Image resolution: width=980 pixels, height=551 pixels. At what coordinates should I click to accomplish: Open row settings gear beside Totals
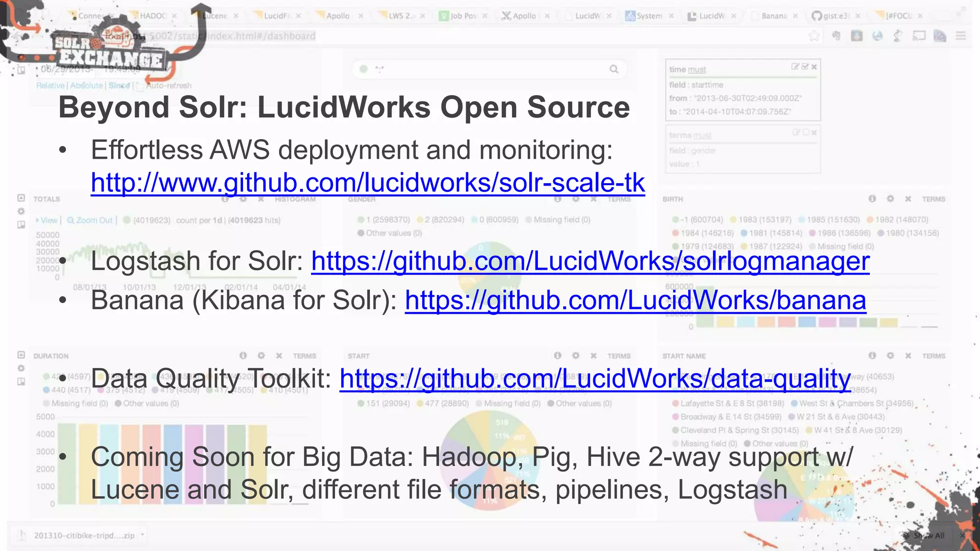(x=21, y=211)
